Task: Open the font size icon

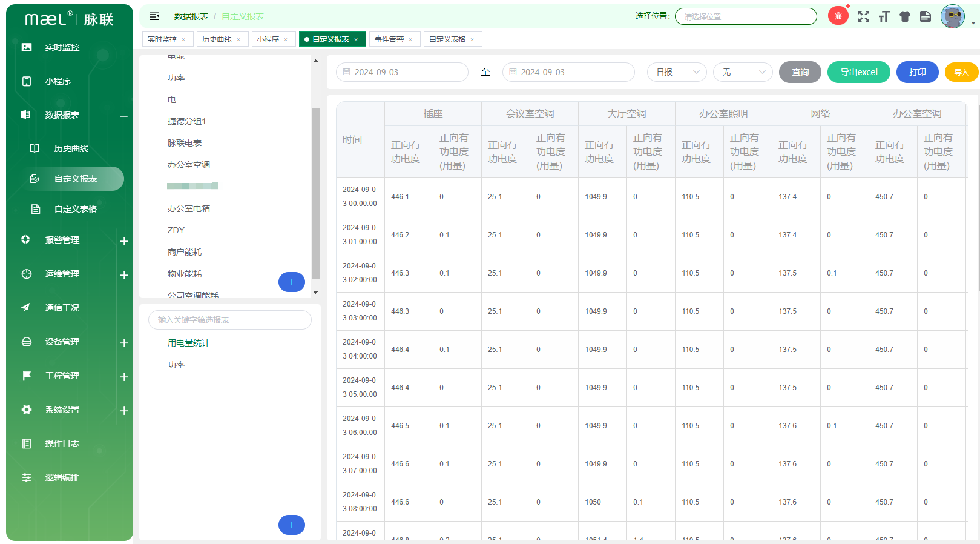Action: 884,16
